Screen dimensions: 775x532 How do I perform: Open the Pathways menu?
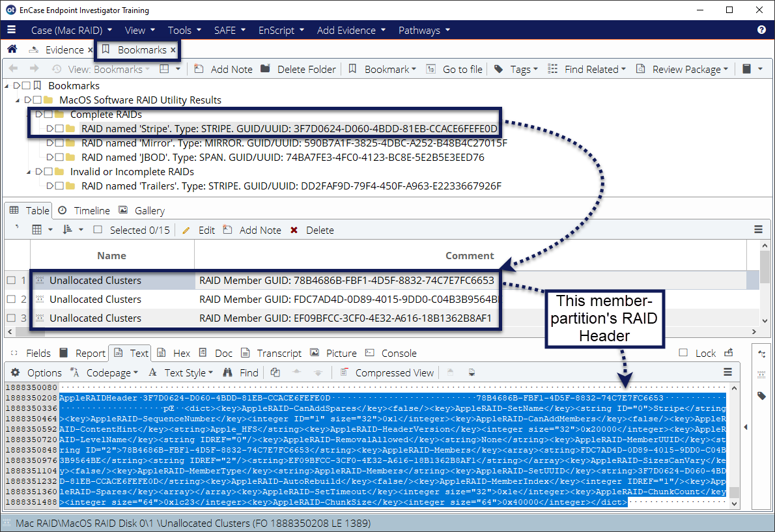[424, 30]
